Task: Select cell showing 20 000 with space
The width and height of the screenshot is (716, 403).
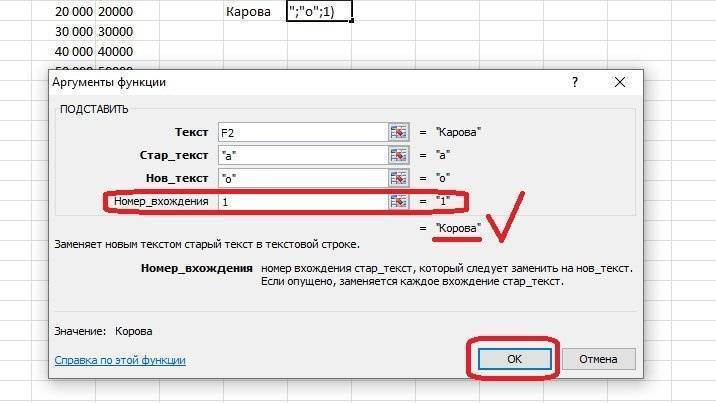Action: 63,11
